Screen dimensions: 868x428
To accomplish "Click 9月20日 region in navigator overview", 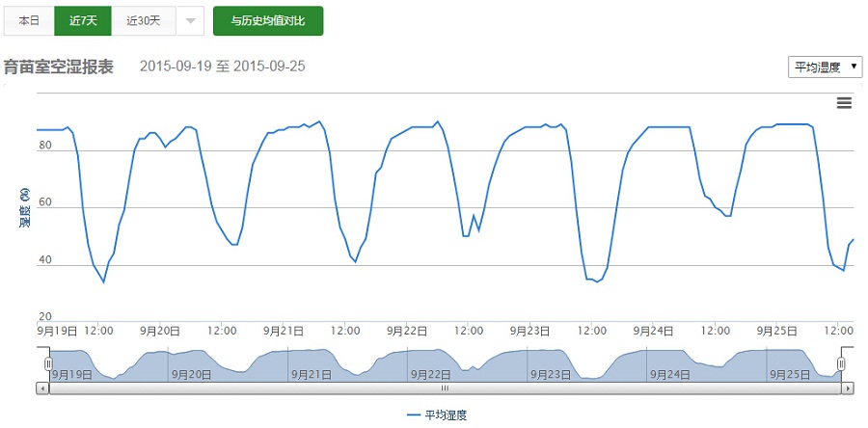I will click(194, 374).
